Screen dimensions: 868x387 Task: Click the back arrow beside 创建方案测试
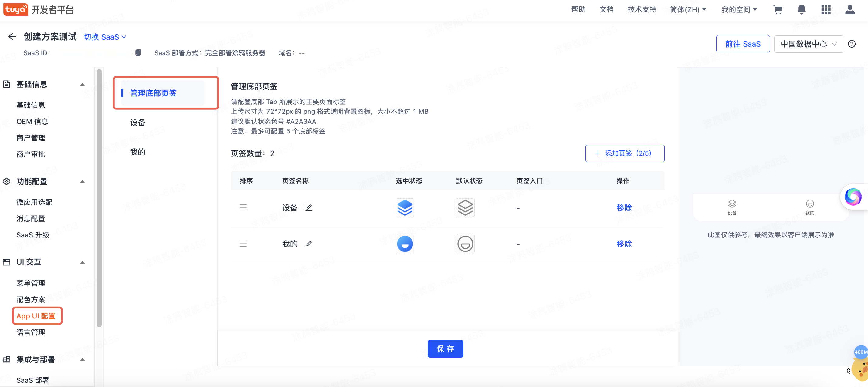(x=12, y=37)
